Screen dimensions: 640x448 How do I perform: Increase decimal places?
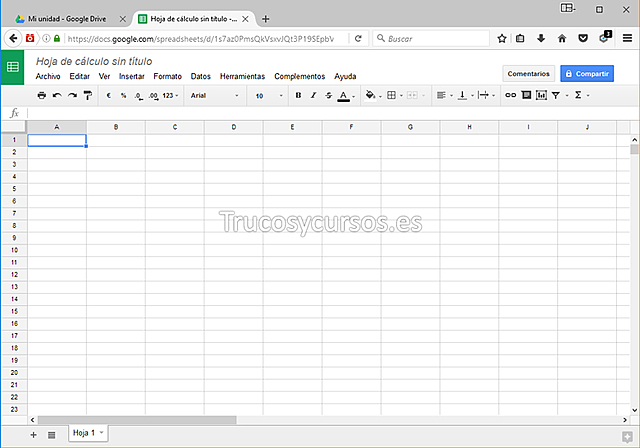pos(153,96)
